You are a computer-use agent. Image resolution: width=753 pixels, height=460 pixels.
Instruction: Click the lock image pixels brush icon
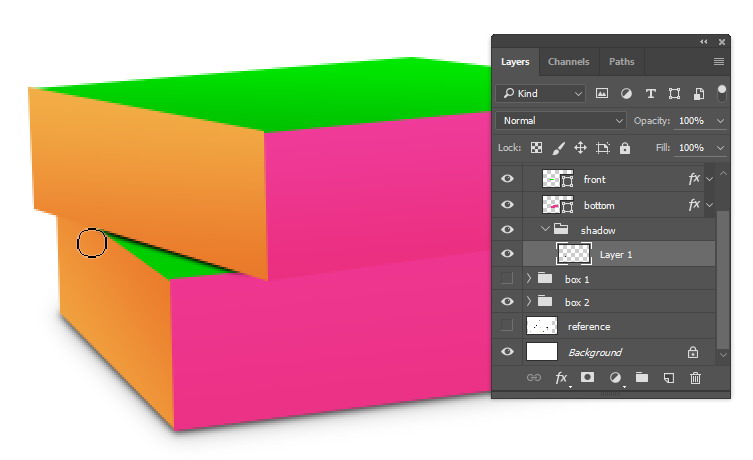(558, 148)
